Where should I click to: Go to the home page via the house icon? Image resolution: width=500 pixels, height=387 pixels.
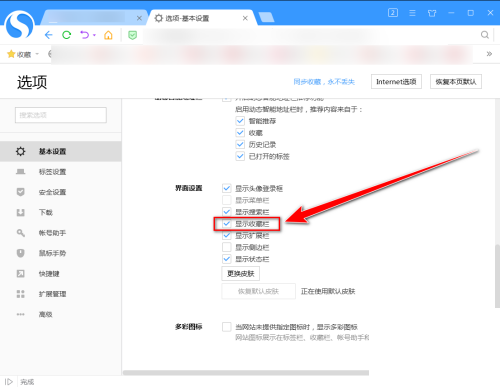click(x=108, y=35)
